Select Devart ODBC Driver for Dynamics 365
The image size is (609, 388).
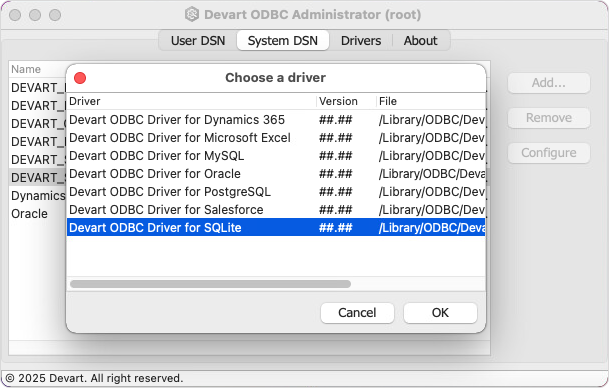[276, 120]
